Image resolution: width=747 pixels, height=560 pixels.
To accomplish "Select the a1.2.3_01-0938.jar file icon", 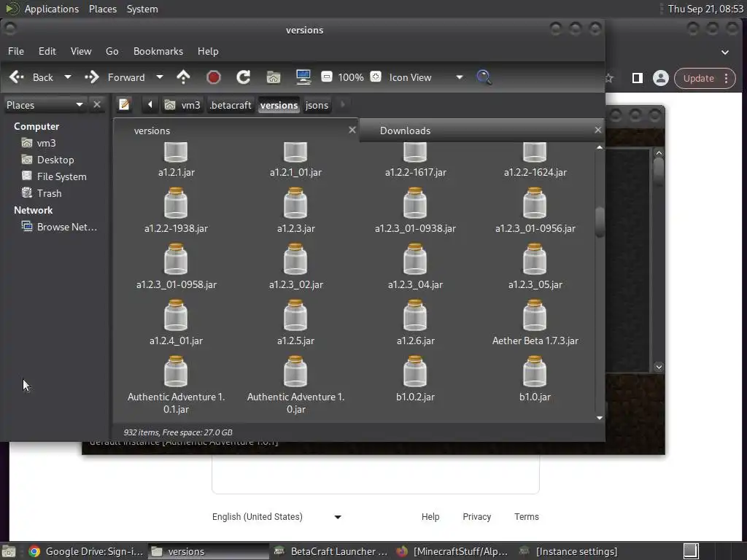I will [415, 203].
